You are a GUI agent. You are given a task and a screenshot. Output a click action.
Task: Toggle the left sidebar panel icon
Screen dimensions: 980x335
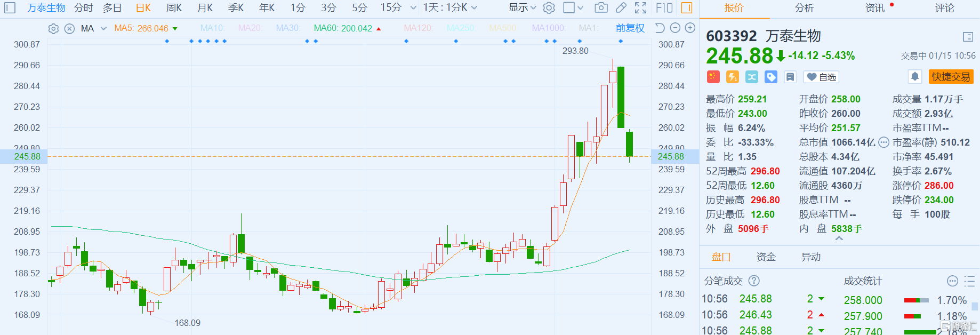(x=10, y=8)
